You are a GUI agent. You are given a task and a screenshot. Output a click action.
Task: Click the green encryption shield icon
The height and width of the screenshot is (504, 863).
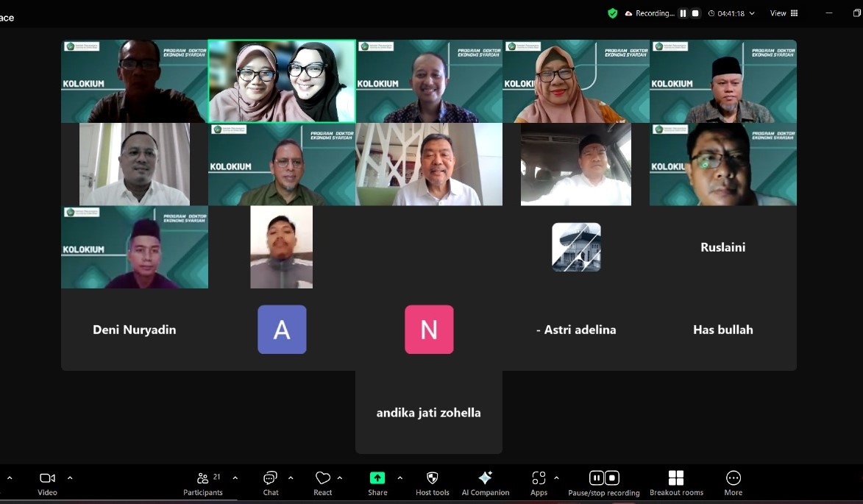tap(612, 13)
